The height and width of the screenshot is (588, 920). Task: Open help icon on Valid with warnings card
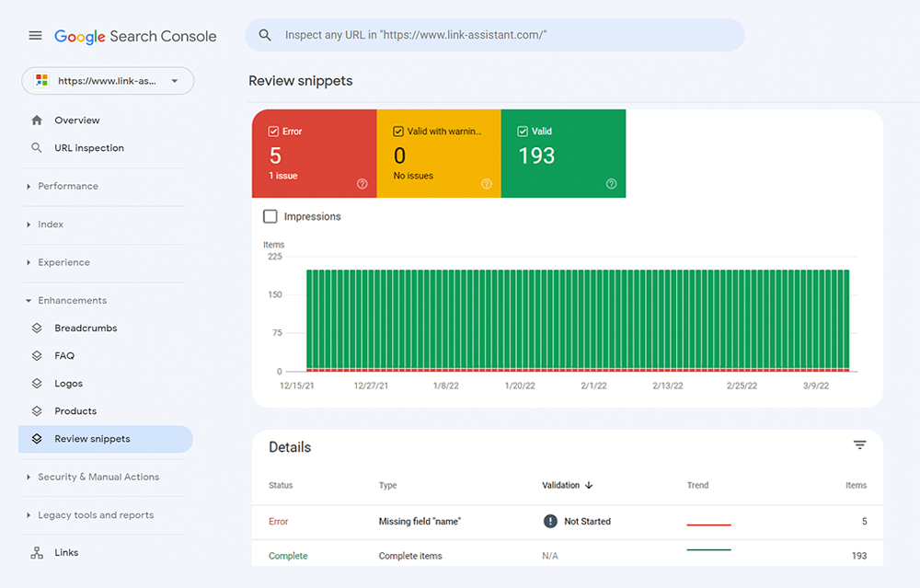tap(487, 184)
